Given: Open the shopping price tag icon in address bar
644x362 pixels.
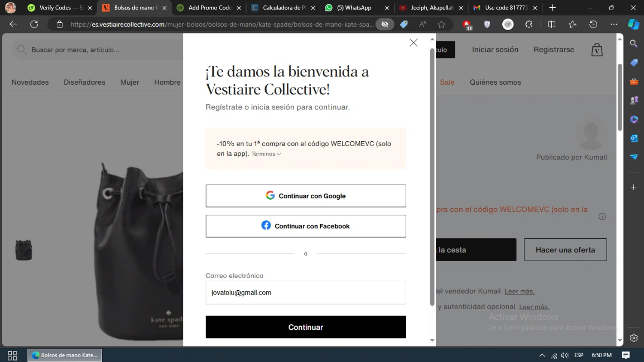Looking at the screenshot, I should click(404, 24).
